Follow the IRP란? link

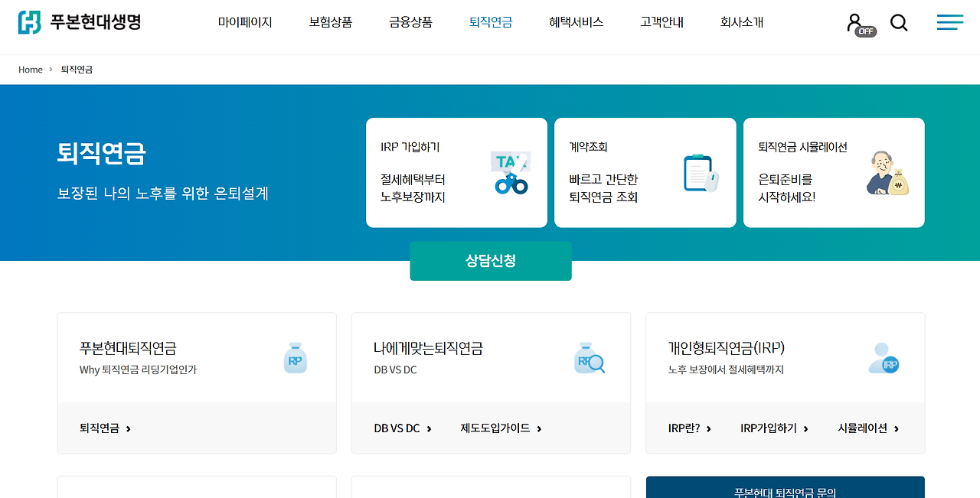pos(690,428)
